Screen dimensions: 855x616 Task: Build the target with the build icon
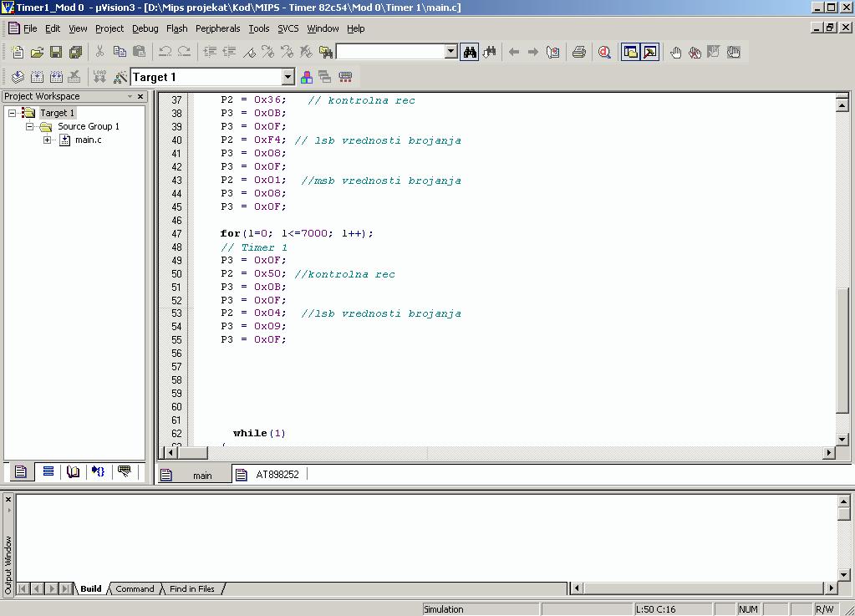[x=37, y=77]
